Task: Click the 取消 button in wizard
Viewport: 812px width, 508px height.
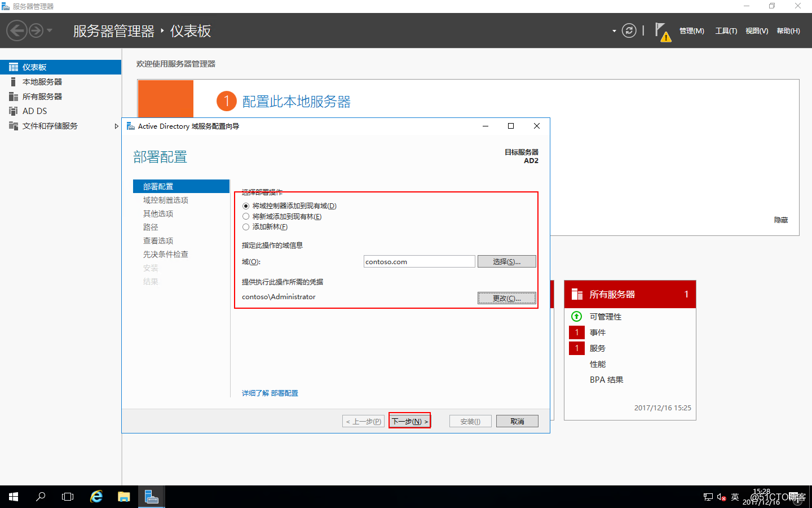Action: click(x=517, y=421)
